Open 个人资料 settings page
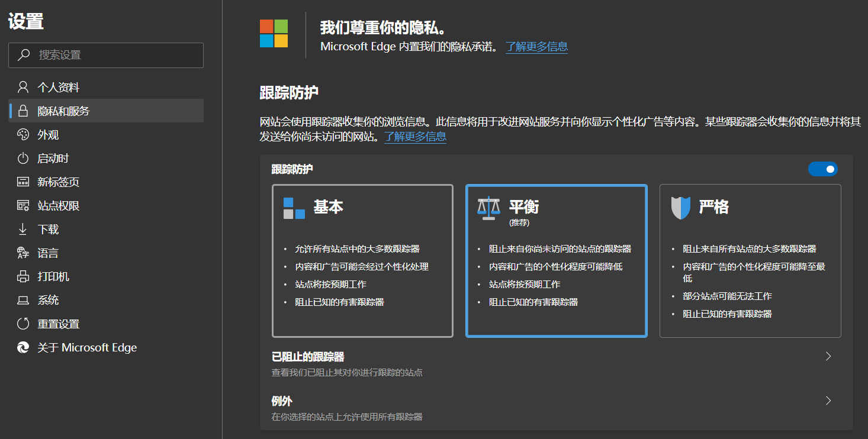The height and width of the screenshot is (439, 868). coord(106,88)
